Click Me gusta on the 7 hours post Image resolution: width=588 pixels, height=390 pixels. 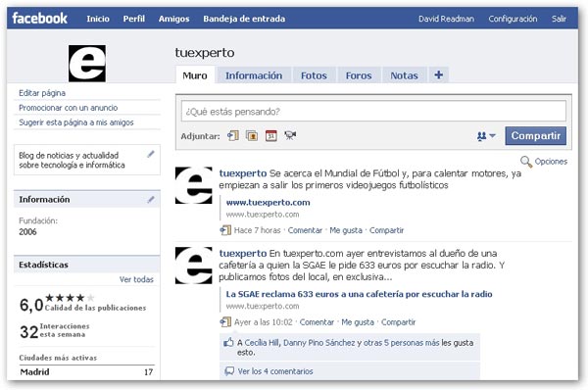click(x=346, y=230)
